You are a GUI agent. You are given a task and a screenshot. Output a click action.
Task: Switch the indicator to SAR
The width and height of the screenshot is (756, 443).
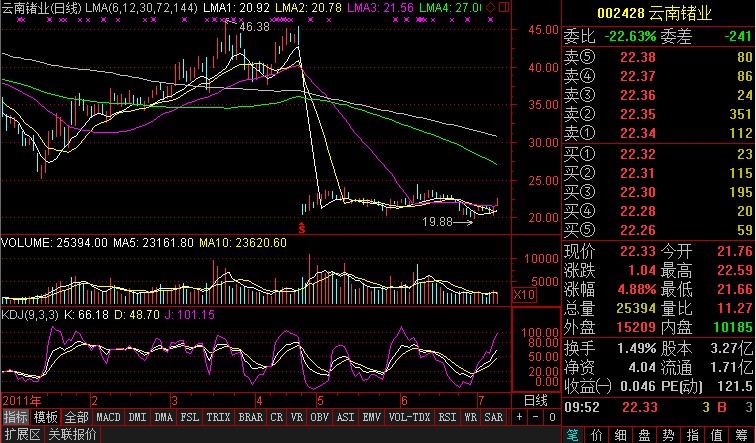493,417
